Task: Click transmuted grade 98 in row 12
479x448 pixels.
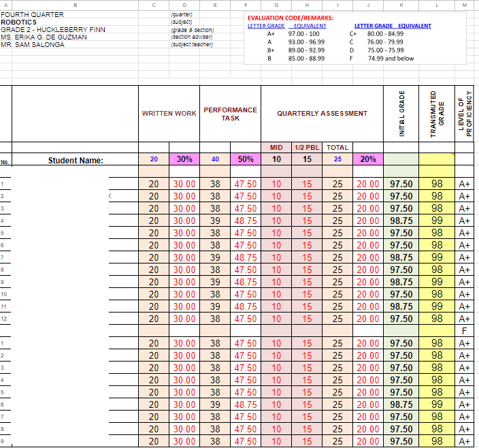Action: point(437,319)
